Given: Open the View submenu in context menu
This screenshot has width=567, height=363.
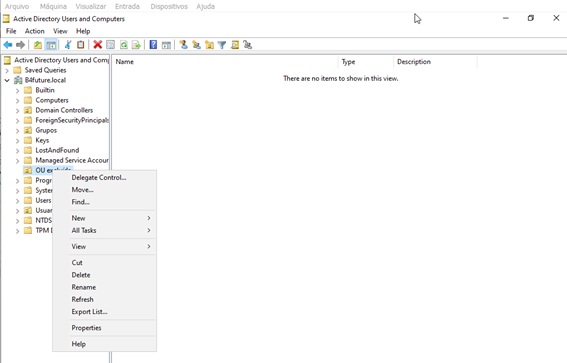Looking at the screenshot, I should click(x=105, y=247).
